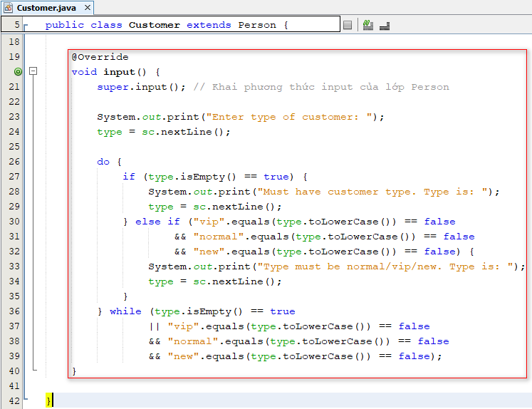Stop macro recording via square toolbar icon
This screenshot has width=532, height=409.
348,25
